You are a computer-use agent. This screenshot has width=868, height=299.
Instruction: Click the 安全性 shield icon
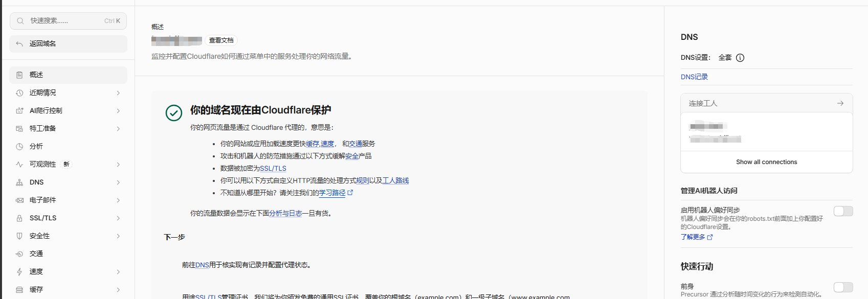click(19, 236)
